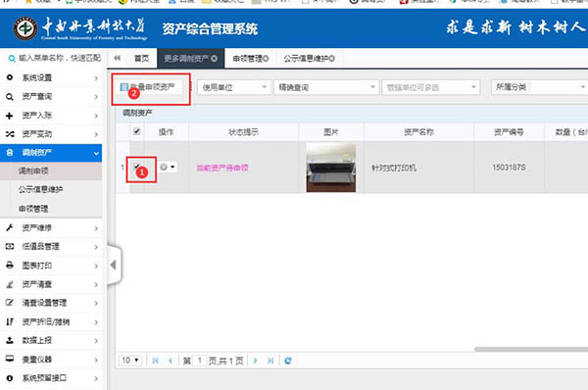
Task: Click the refresh icon in pagination bar
Action: coord(287,361)
